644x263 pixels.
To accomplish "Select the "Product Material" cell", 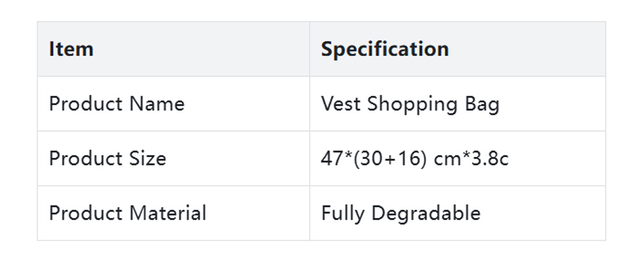I will (x=128, y=213).
